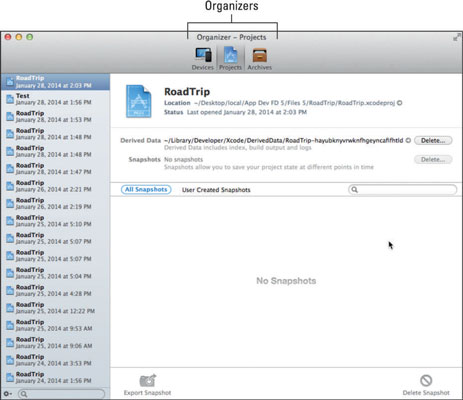
Task: Select RoadTrip project dated January 26 2:19 PM
Action: [55, 203]
